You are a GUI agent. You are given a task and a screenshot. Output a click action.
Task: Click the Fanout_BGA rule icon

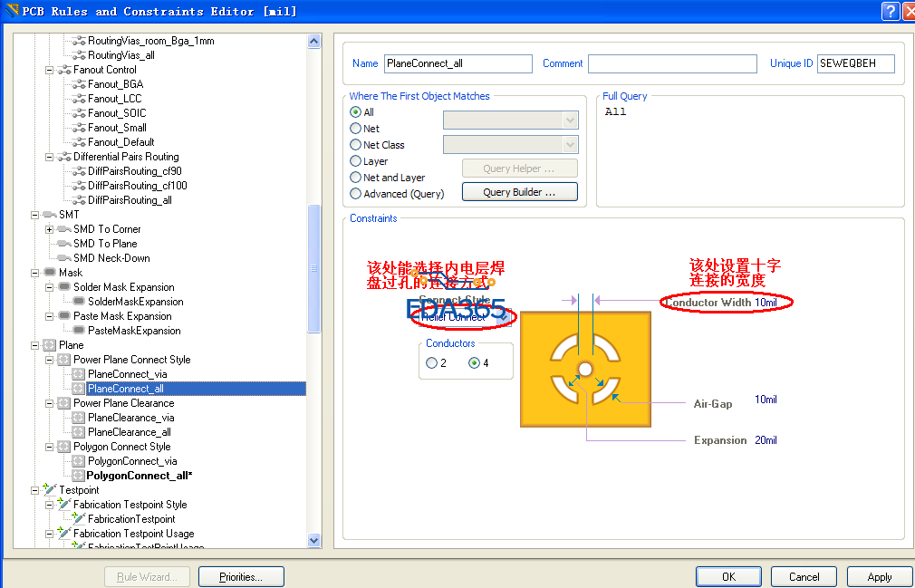pos(79,84)
